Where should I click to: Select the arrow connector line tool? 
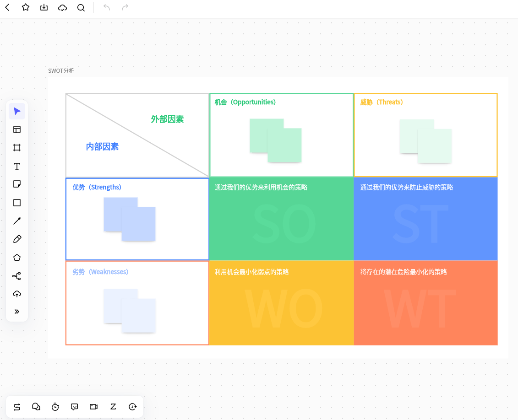coord(17,221)
